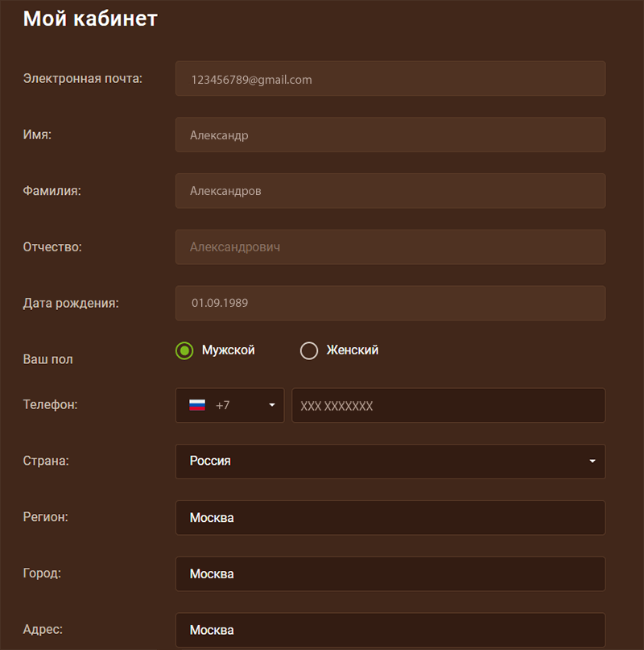
Task: Click the Russian flag icon in phone selector
Action: click(197, 405)
